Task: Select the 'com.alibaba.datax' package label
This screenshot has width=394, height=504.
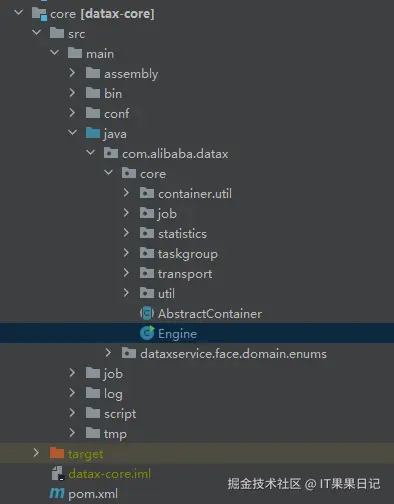Action: (175, 154)
